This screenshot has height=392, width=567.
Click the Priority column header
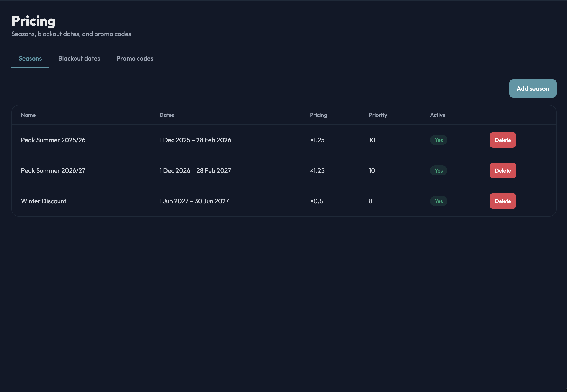(378, 115)
